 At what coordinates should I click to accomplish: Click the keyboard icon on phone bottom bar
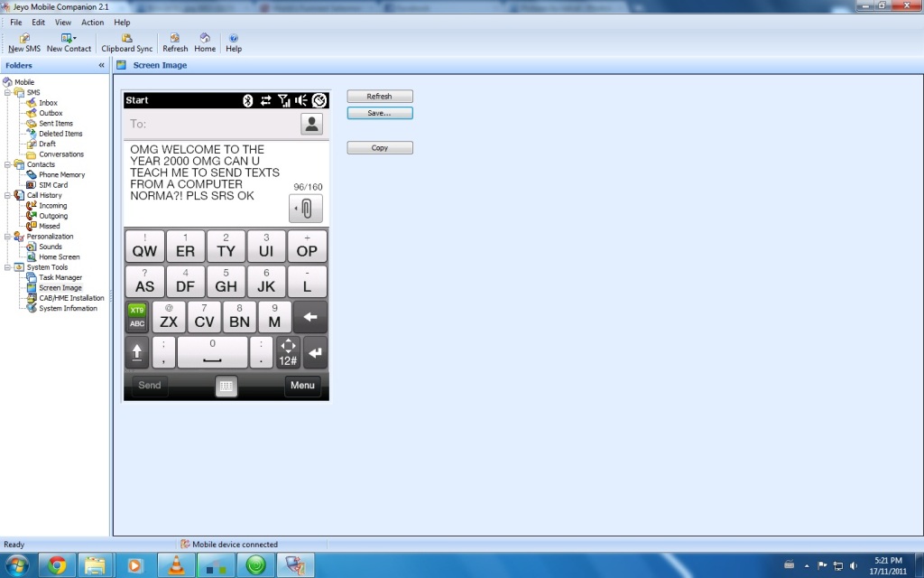click(226, 386)
